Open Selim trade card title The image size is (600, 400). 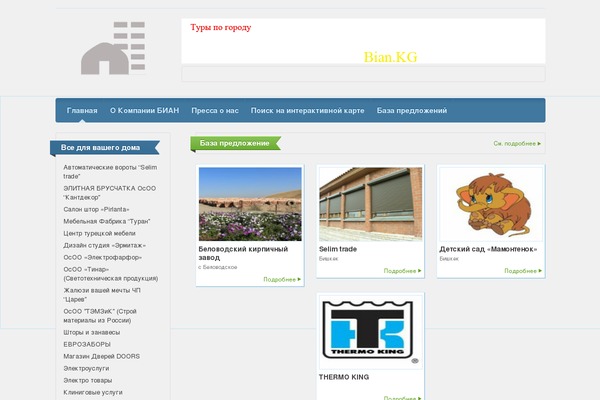(x=338, y=249)
